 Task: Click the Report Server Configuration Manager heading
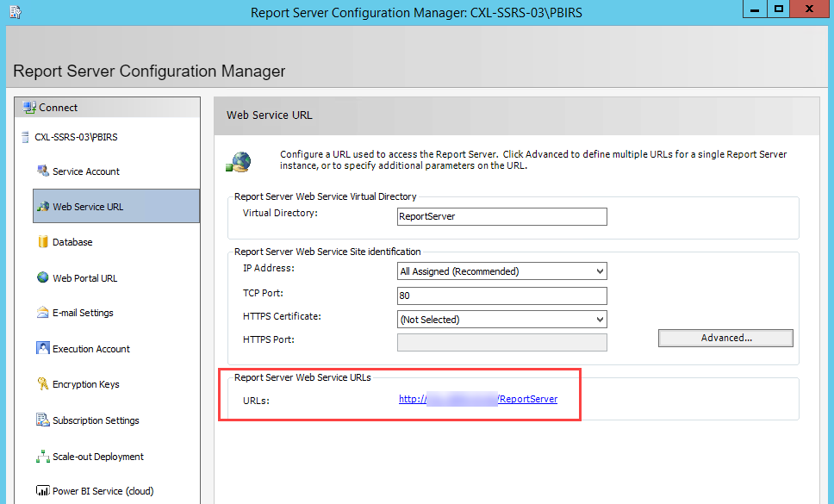tap(149, 71)
